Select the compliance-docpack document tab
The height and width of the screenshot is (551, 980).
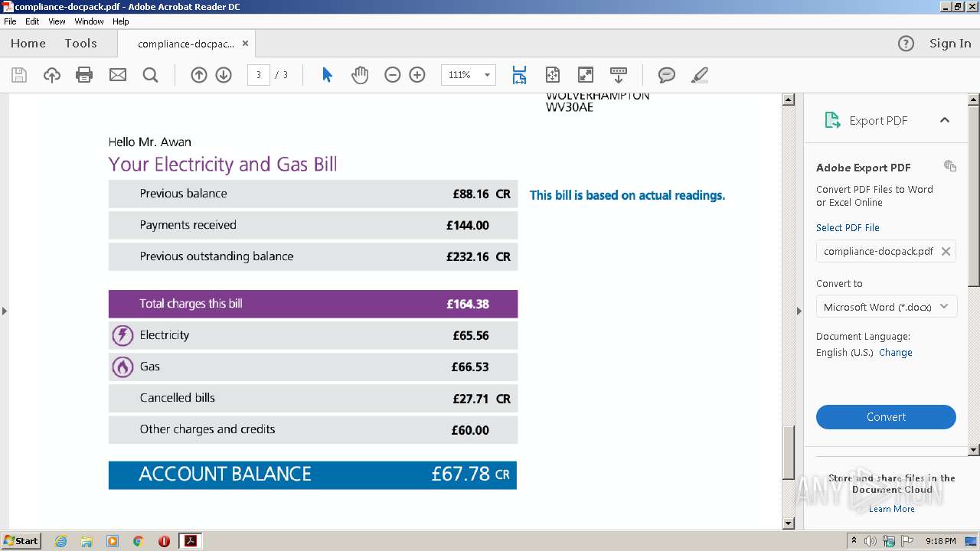point(186,44)
